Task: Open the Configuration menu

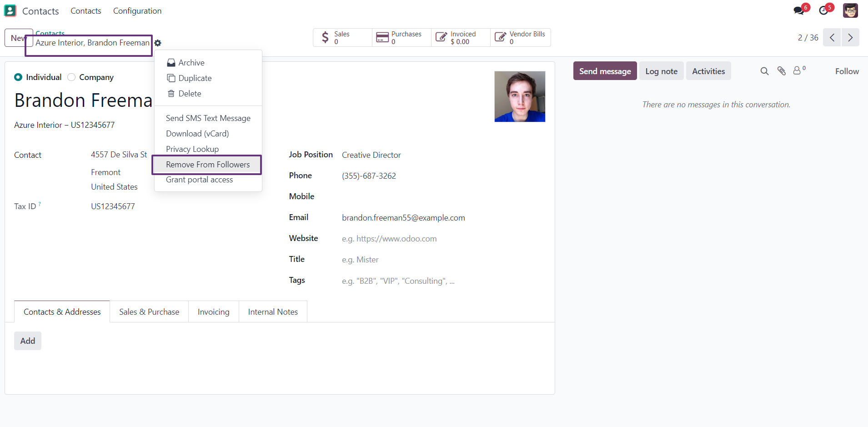Action: click(137, 11)
